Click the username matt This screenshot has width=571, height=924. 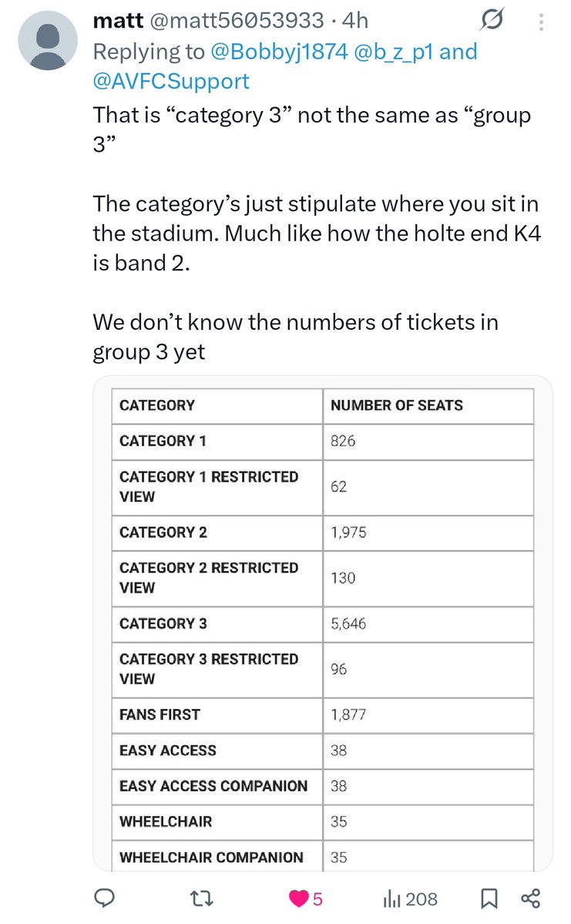coord(118,21)
